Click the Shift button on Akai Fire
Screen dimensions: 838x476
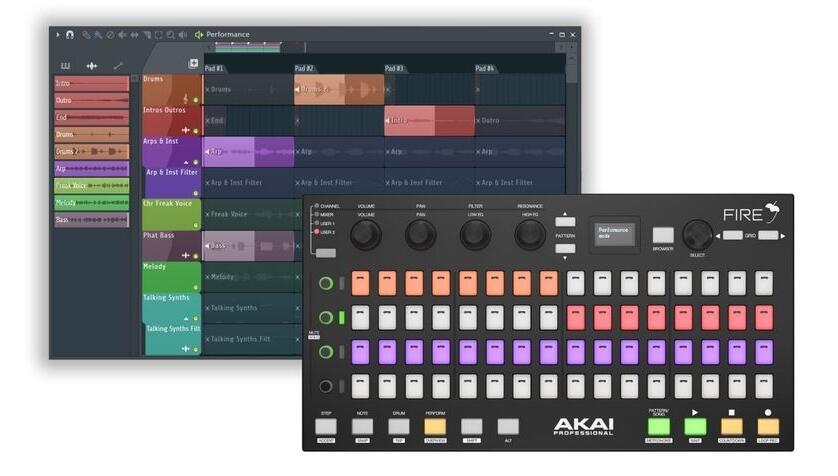coord(471,426)
